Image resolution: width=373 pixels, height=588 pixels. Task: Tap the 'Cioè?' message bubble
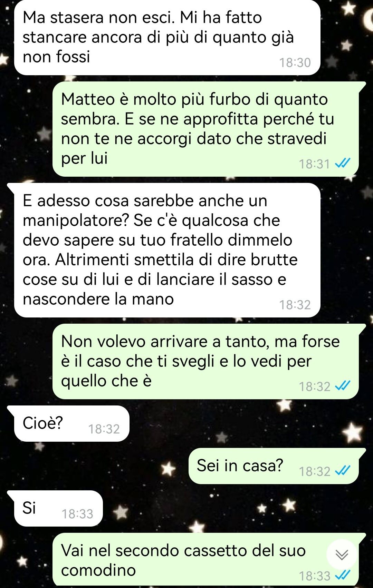tap(71, 423)
